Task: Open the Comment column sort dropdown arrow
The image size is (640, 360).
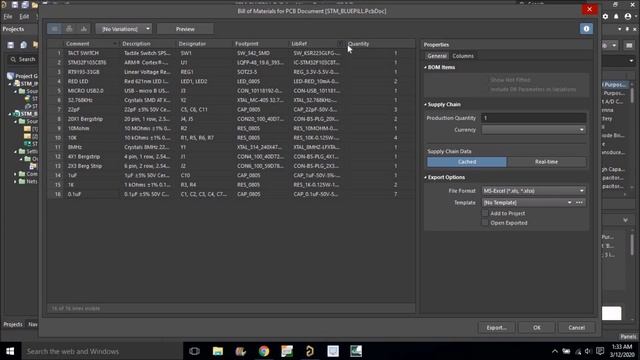Action: click(115, 44)
